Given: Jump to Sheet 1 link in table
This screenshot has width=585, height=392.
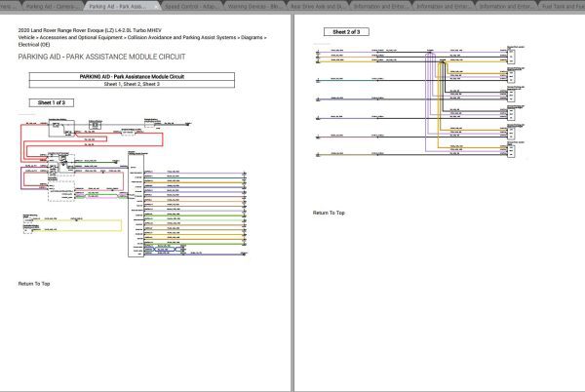Looking at the screenshot, I should pyautogui.click(x=111, y=84).
